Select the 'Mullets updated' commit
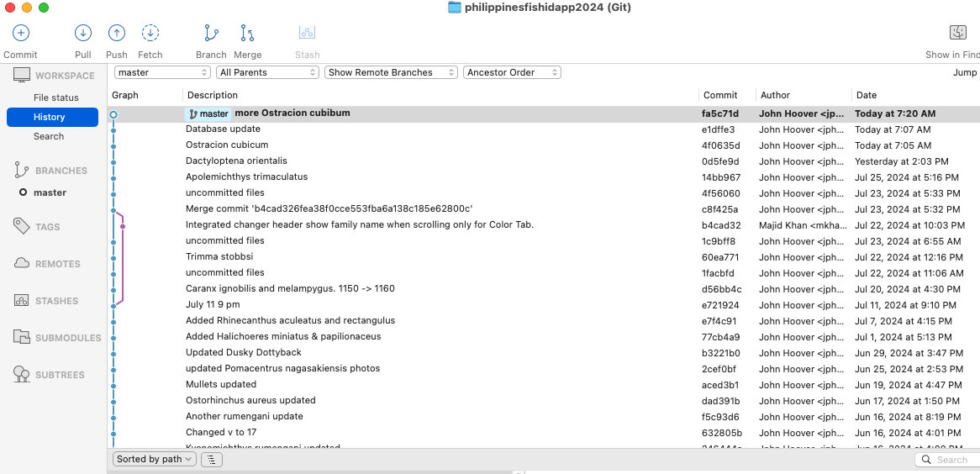Image resolution: width=980 pixels, height=474 pixels. (x=544, y=385)
